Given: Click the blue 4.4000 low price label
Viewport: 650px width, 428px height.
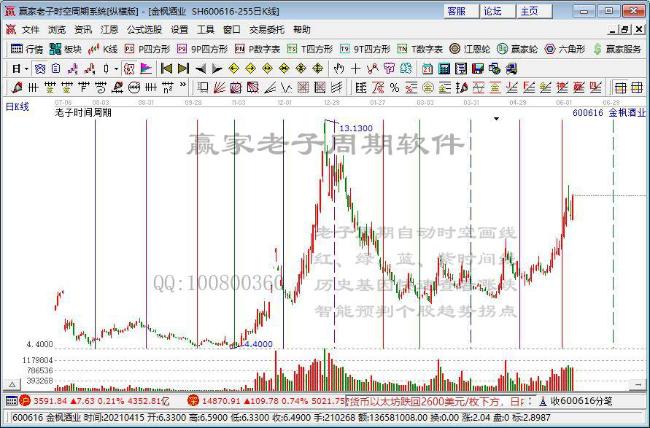Looking at the screenshot, I should 257,344.
